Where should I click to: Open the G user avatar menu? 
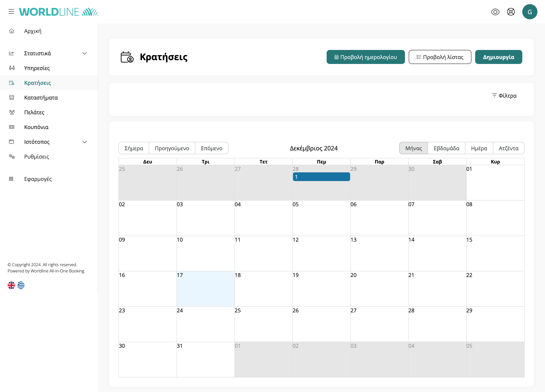pyautogui.click(x=529, y=12)
